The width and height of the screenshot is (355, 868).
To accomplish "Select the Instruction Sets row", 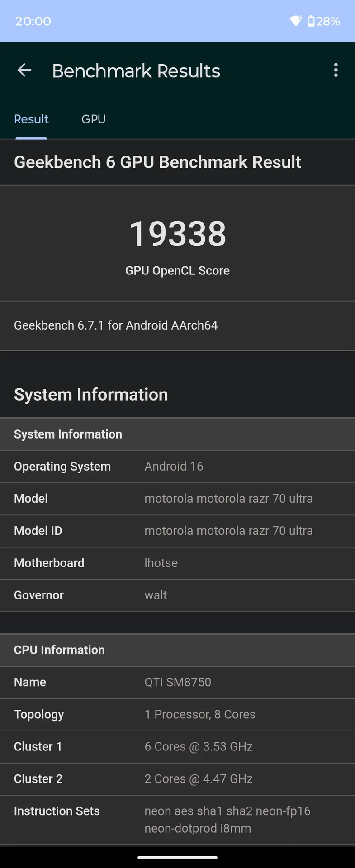I will pyautogui.click(x=177, y=820).
